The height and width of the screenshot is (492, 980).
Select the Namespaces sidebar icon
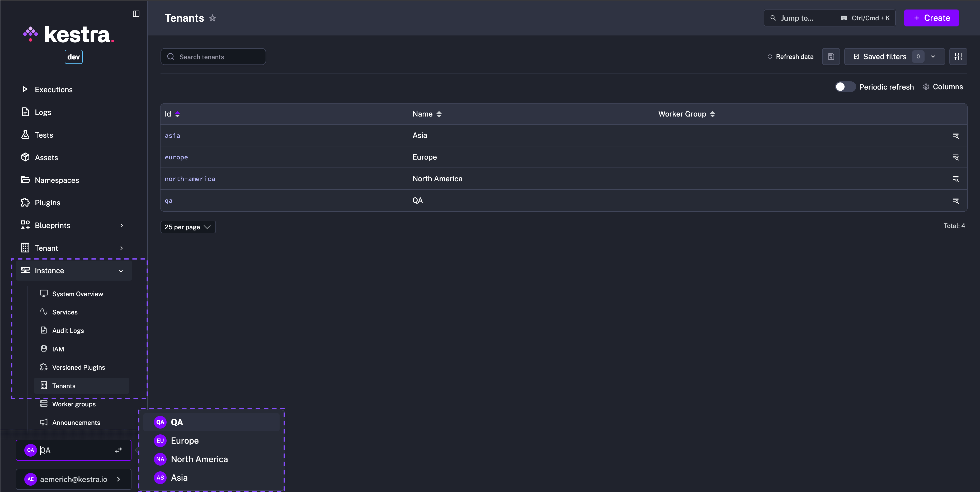pyautogui.click(x=25, y=180)
